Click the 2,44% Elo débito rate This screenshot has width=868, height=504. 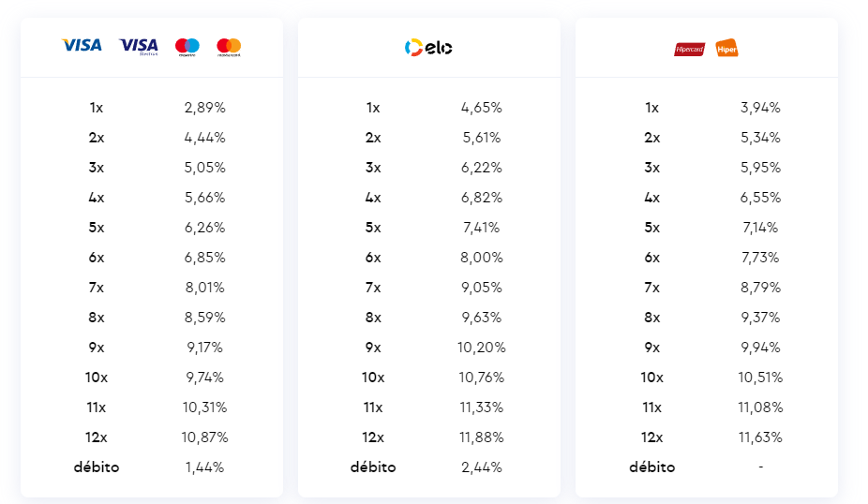pyautogui.click(x=481, y=467)
